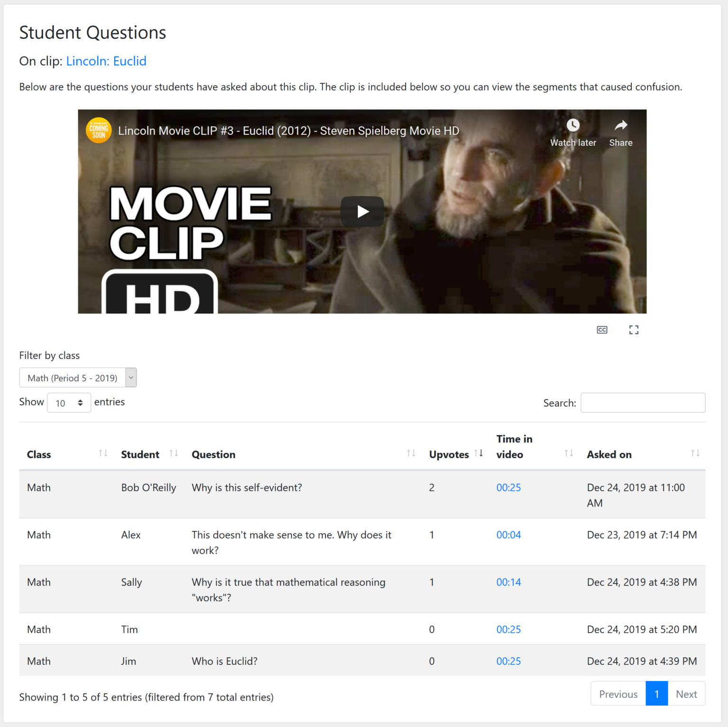This screenshot has width=728, height=727.
Task: Jump to timestamp 00:04 in Alex's question
Action: click(508, 534)
